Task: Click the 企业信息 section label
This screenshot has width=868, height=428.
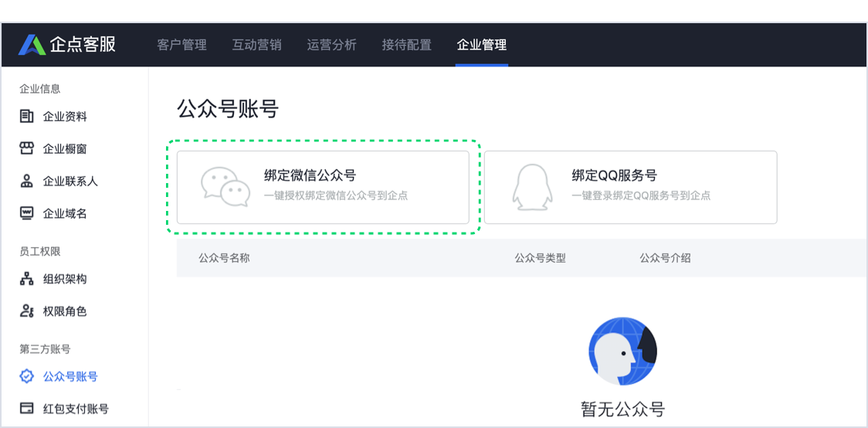Action: pos(40,89)
